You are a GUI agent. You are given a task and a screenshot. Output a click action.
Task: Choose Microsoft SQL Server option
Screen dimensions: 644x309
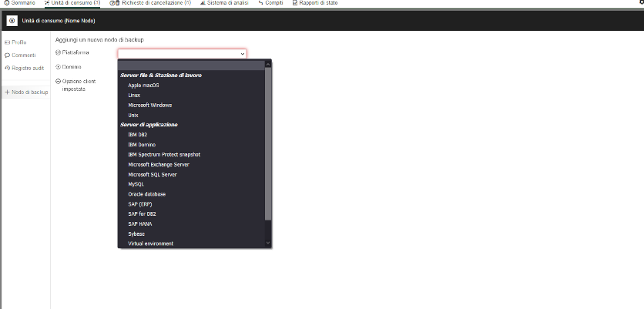point(191,174)
